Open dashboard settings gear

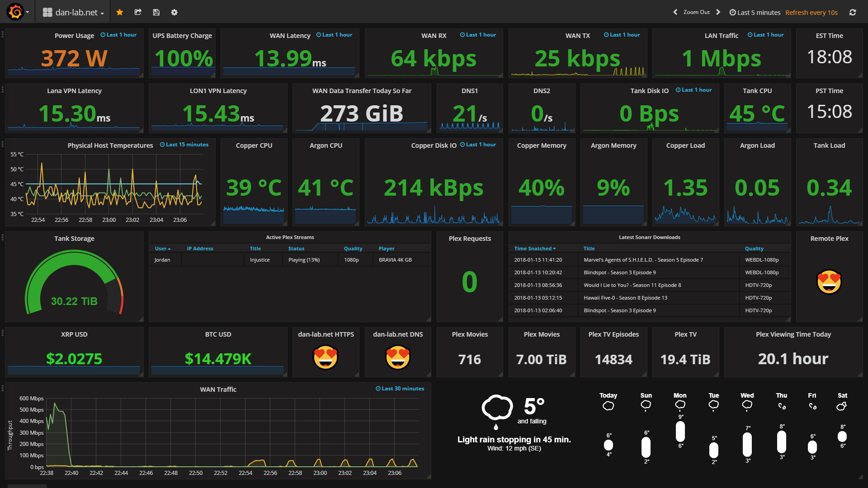click(x=174, y=12)
